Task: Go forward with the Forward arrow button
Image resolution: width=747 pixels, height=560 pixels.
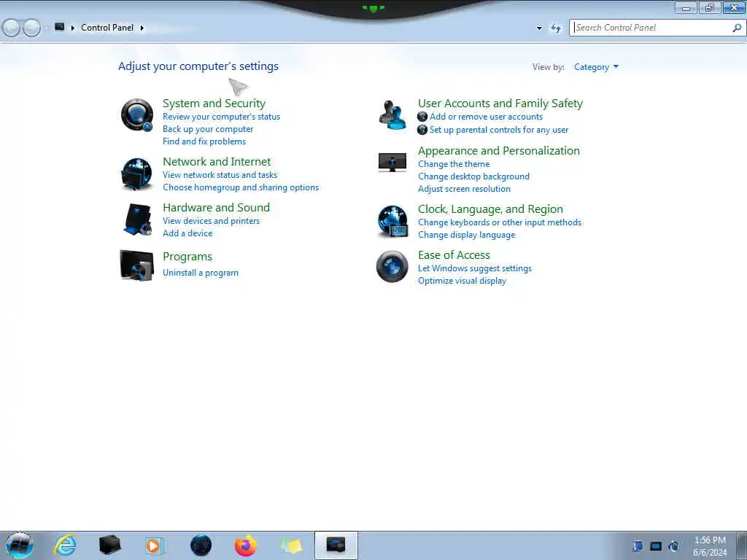Action: tap(32, 28)
